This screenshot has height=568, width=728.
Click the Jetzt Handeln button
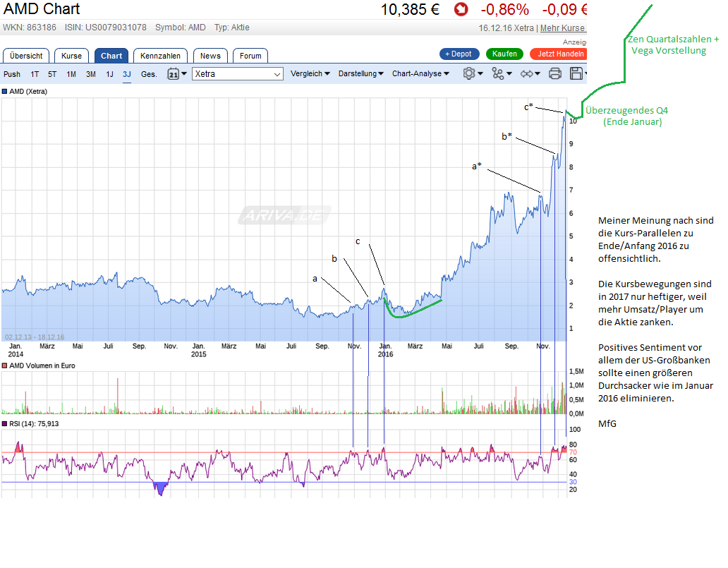[559, 54]
